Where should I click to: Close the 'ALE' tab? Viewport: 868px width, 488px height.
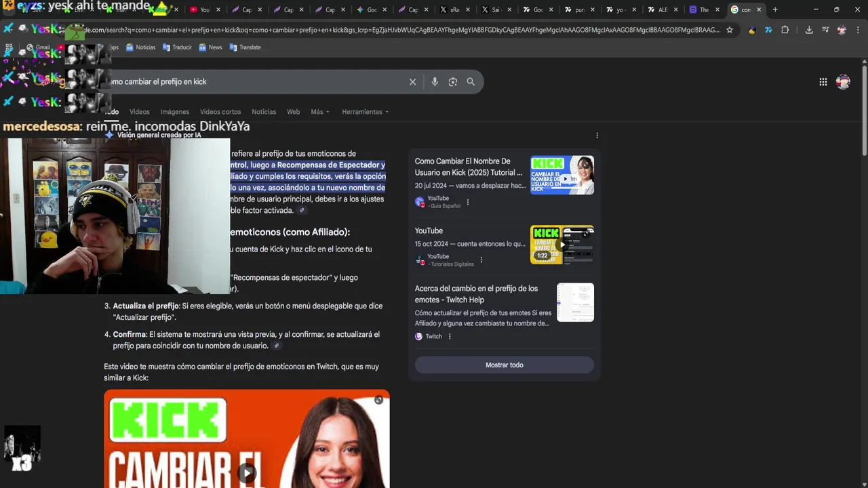tap(675, 9)
